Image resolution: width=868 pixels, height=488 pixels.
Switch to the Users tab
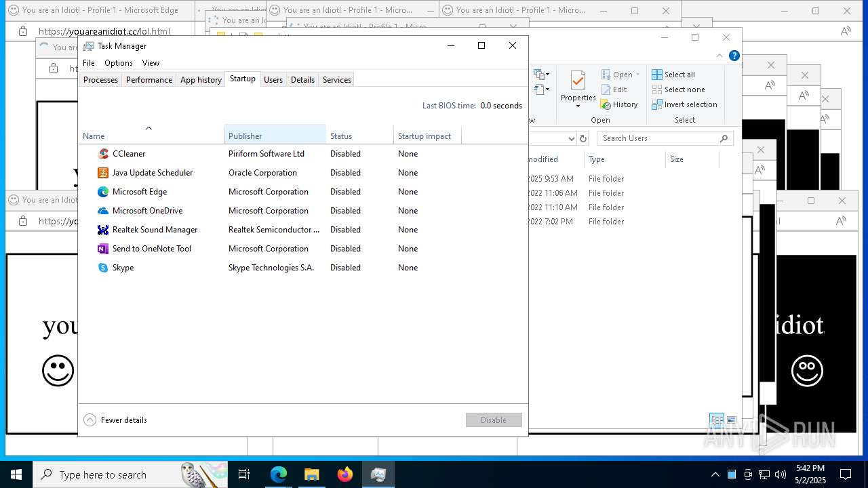[273, 80]
